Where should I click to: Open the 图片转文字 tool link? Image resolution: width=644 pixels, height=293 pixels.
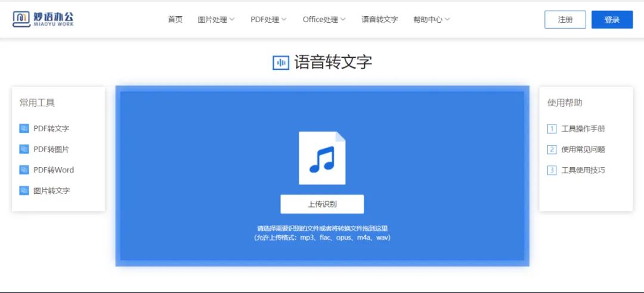[x=52, y=191]
